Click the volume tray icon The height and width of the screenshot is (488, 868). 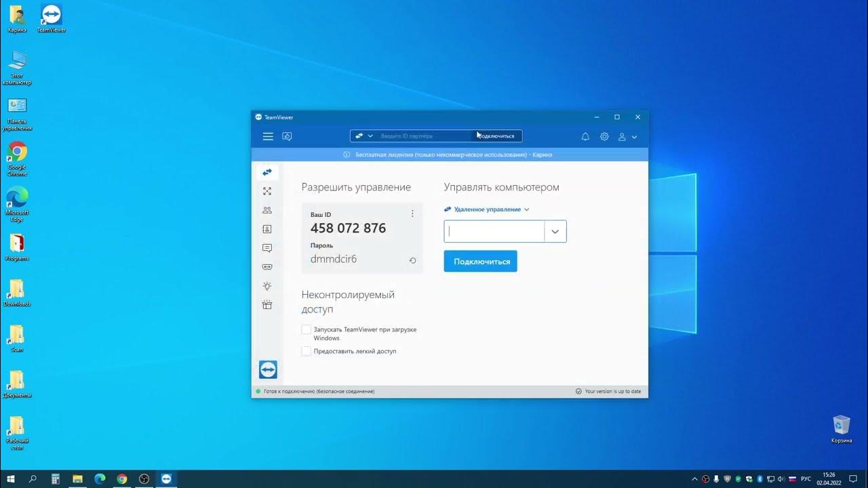(x=780, y=479)
